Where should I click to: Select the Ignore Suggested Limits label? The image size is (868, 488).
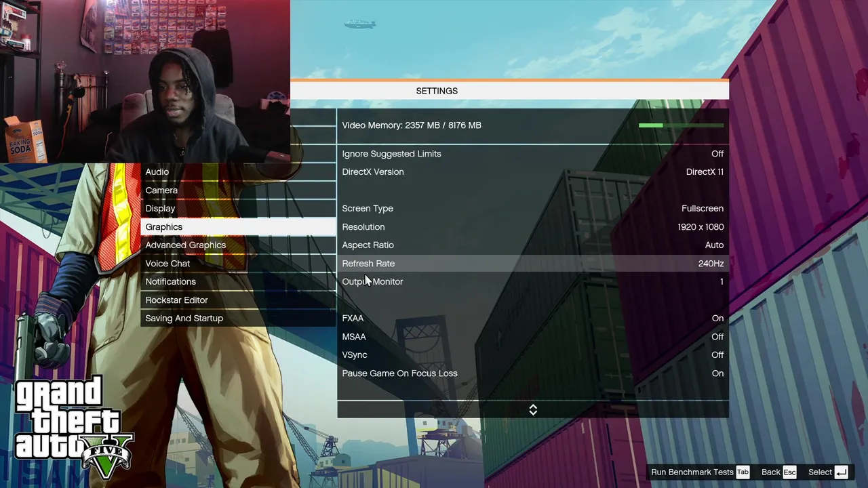point(391,154)
